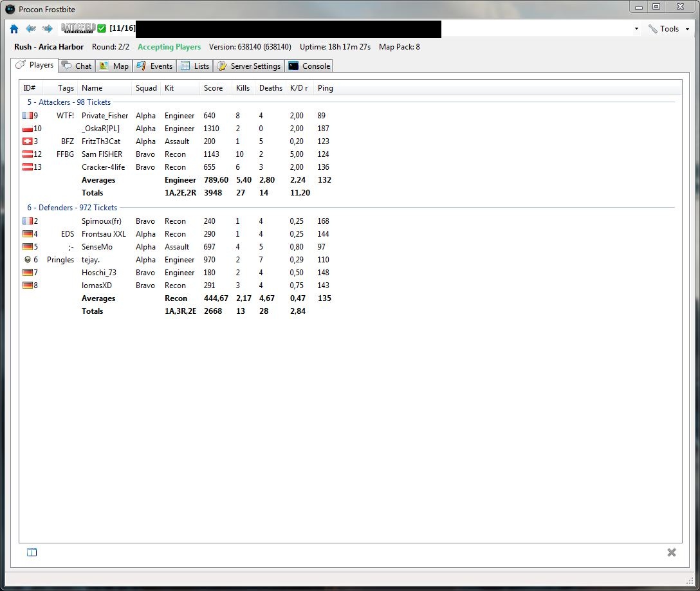Click the Austrian flag for Cracker-4life

coord(28,167)
